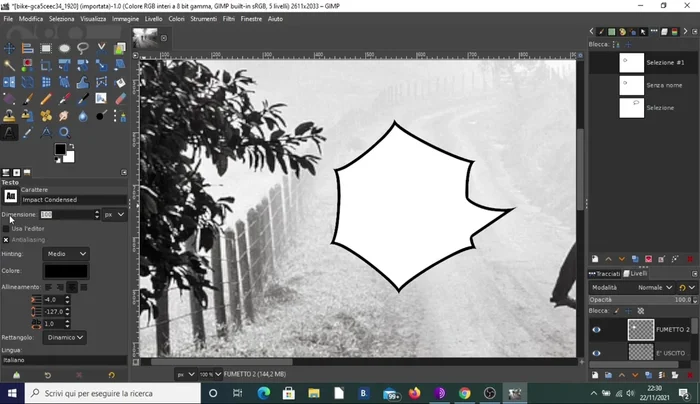The height and width of the screenshot is (404, 700).
Task: Select the Rectangle Select tool
Action: pos(46,48)
